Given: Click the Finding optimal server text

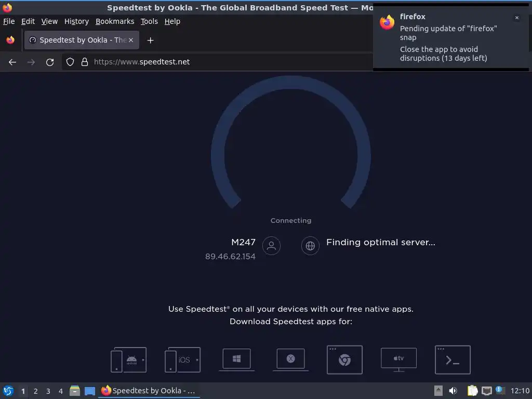Looking at the screenshot, I should pos(381,242).
